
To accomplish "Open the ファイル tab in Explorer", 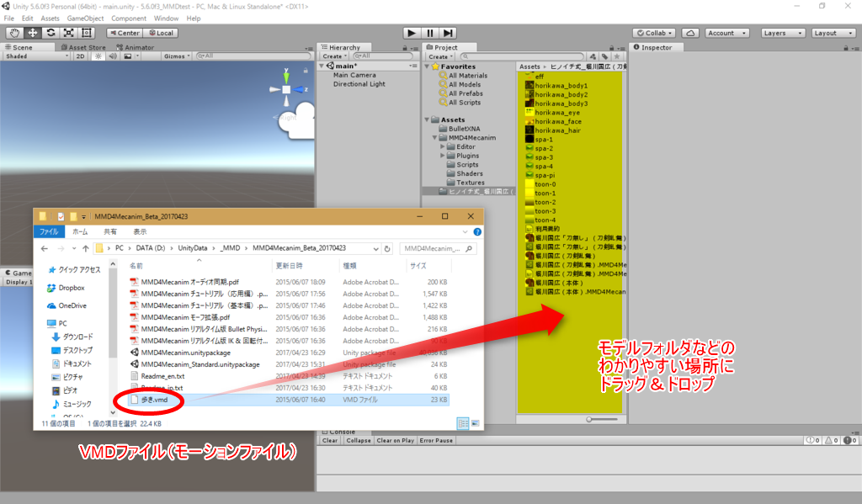I will pyautogui.click(x=49, y=232).
